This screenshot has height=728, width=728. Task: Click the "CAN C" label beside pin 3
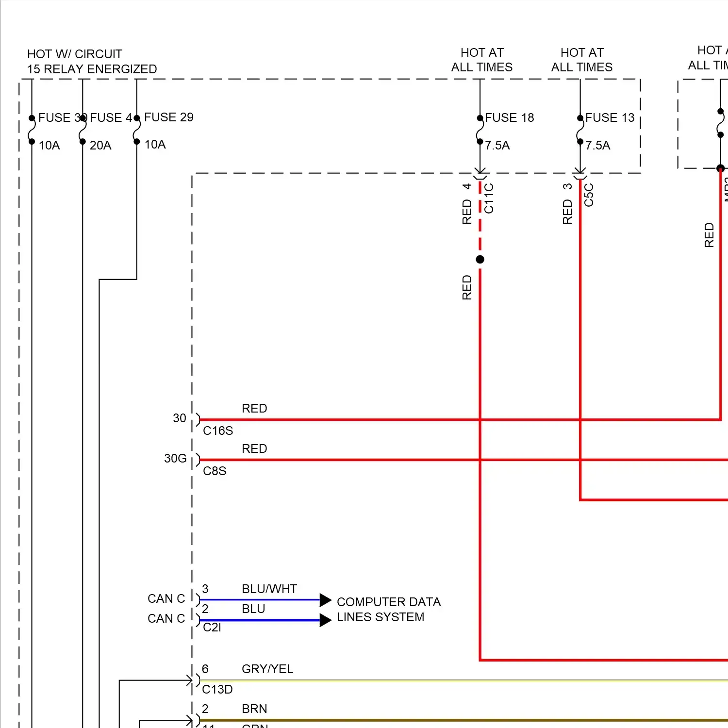[166, 598]
